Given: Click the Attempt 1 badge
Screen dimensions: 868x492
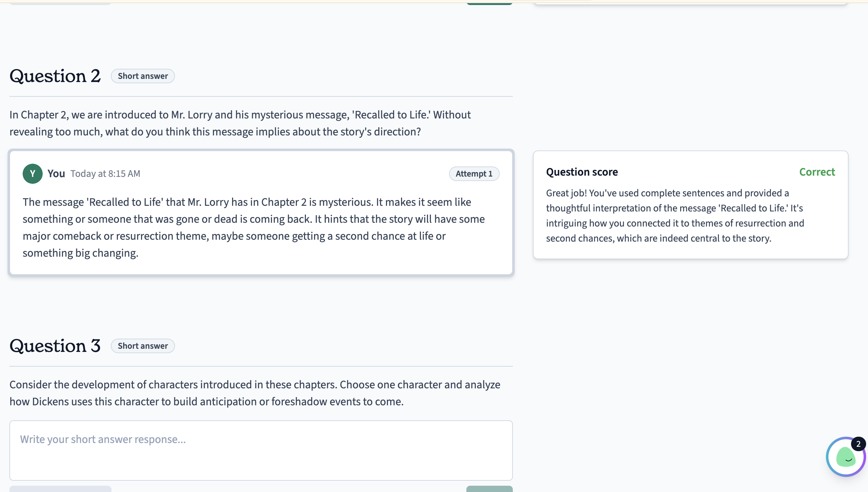Looking at the screenshot, I should coord(474,174).
